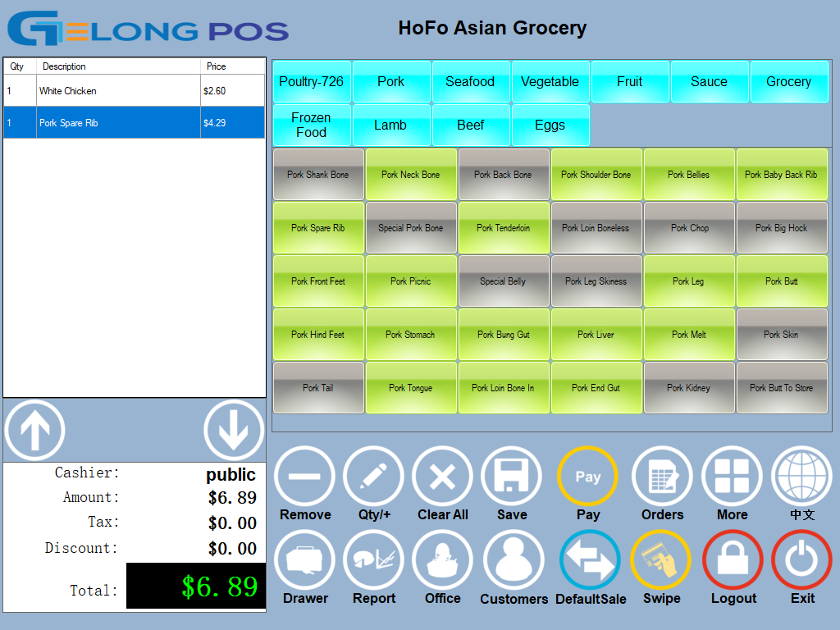Switch to the Seafood category tab

coord(470,82)
